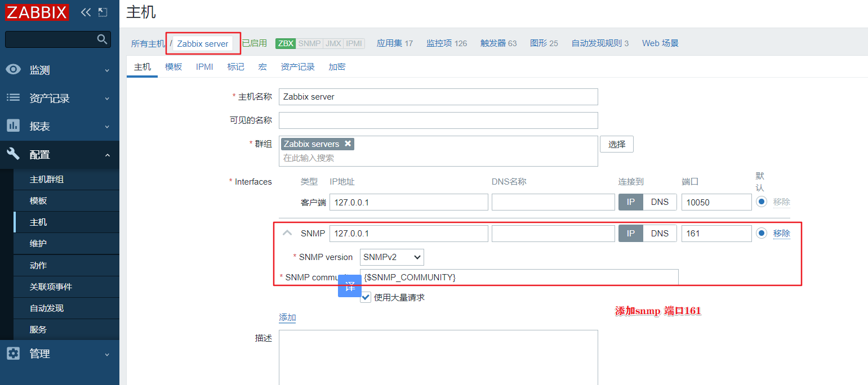The image size is (868, 385).
Task: Set SNMP interface connect to IP
Action: 631,234
